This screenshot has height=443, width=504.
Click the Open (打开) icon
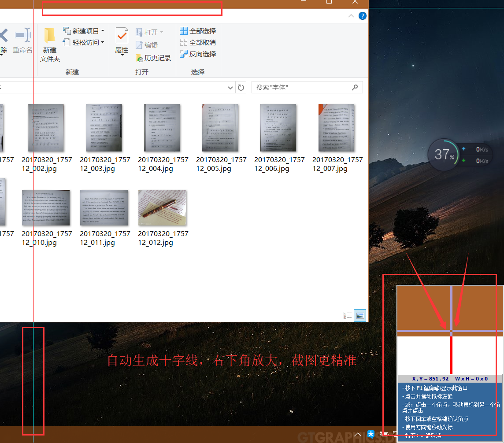[139, 32]
